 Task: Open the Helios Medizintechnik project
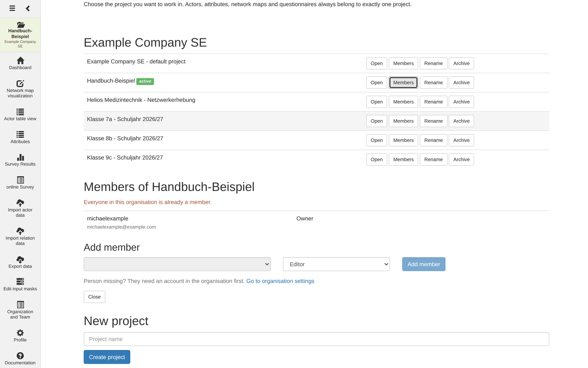point(377,102)
